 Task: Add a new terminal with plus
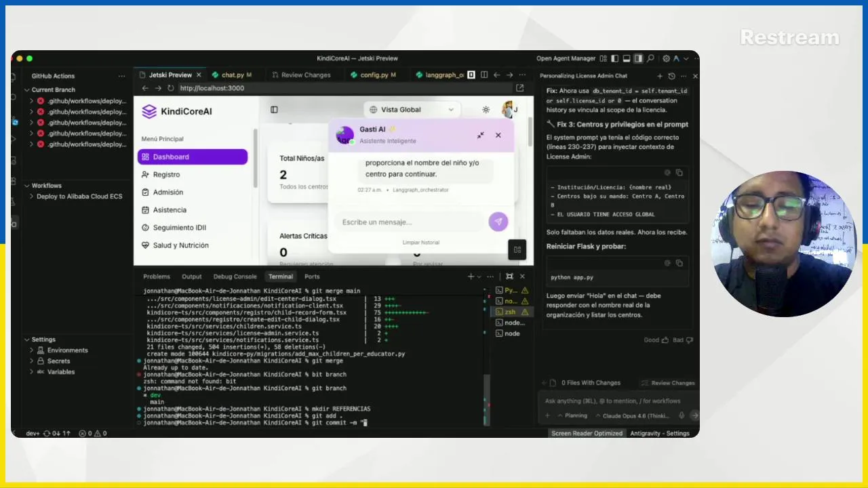click(471, 277)
